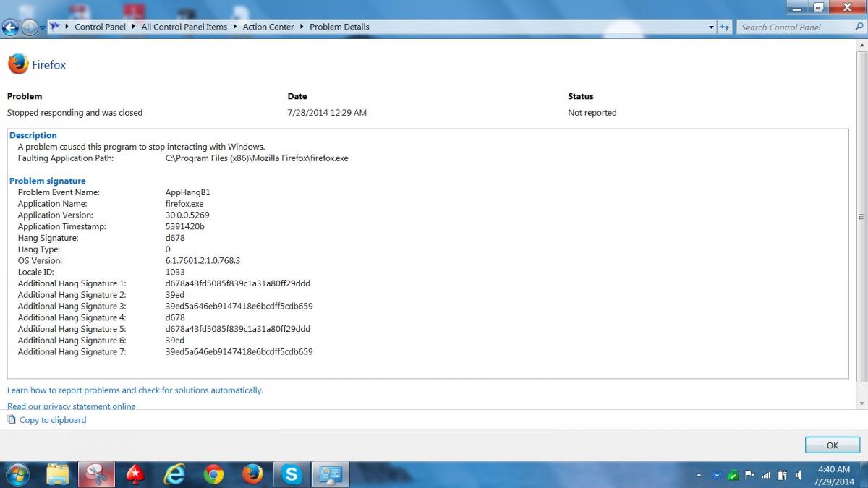This screenshot has height=488, width=868.
Task: Select the Control Panel taskbar window
Action: [x=331, y=474]
